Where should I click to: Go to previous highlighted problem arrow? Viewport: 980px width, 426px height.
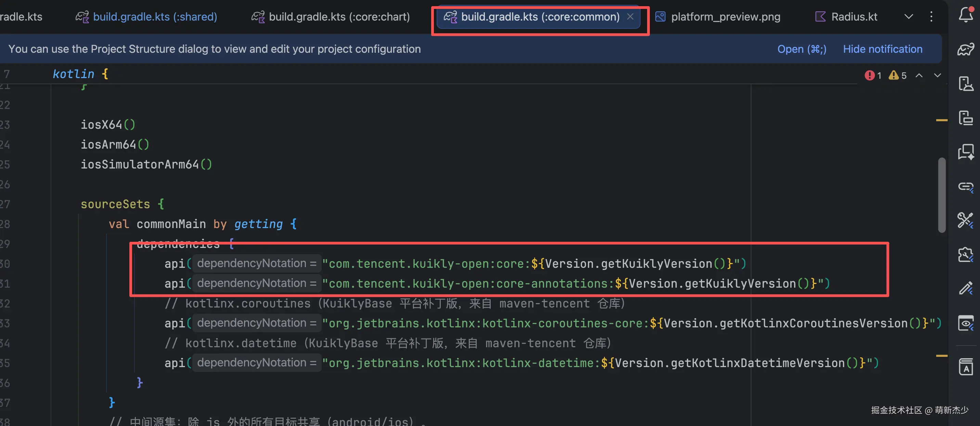(x=919, y=75)
